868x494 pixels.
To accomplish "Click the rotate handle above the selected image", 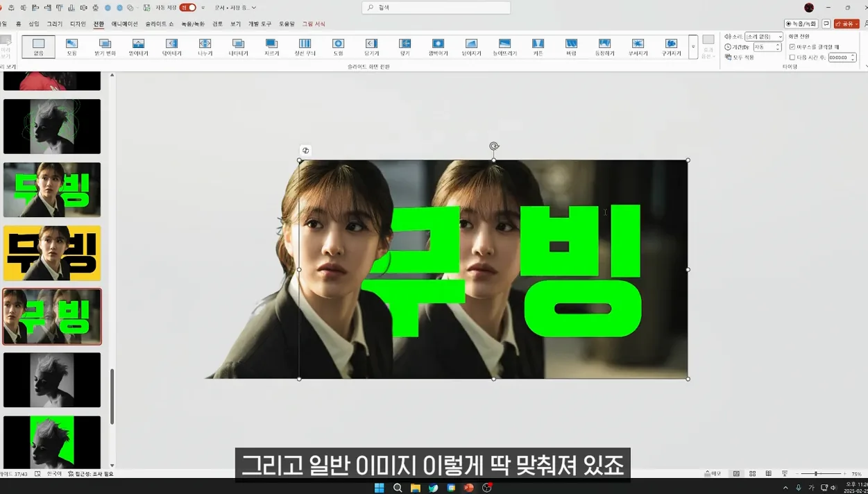I will click(x=493, y=146).
